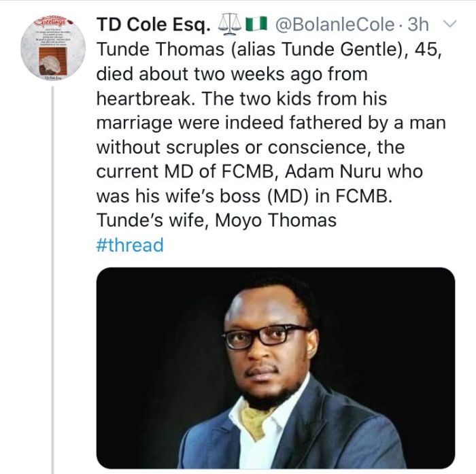Viewport: 476px width, 474px height.
Task: Click the Nigerian flag emoji beside the name
Action: coord(256,24)
